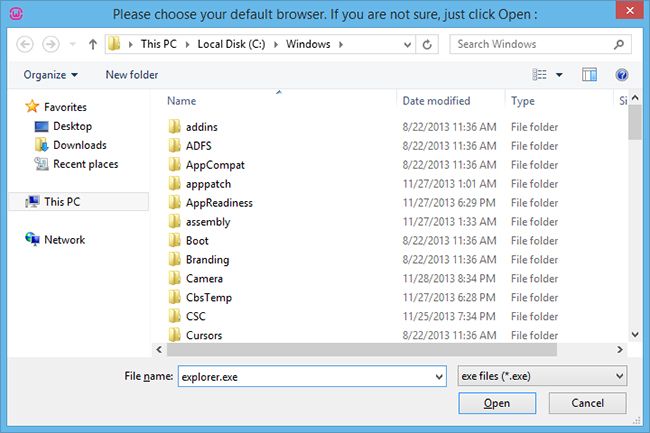Click the search magnifier icon
Image resolution: width=650 pixels, height=433 pixels.
pos(618,44)
